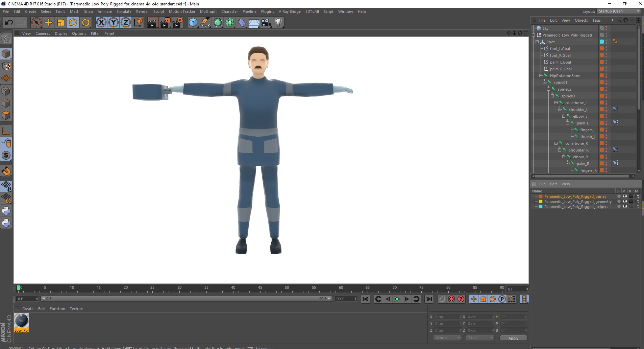
Task: Toggle visibility of Paramedic_Low_Poly_Rigged_geometry layer
Action: (x=625, y=202)
